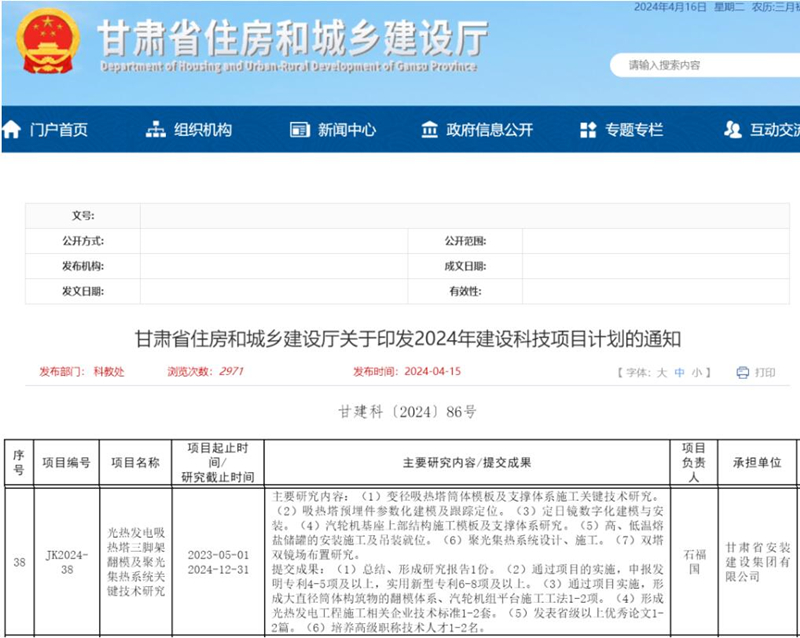Image resolution: width=800 pixels, height=638 pixels.
Task: Set font size to 大
Action: click(661, 372)
